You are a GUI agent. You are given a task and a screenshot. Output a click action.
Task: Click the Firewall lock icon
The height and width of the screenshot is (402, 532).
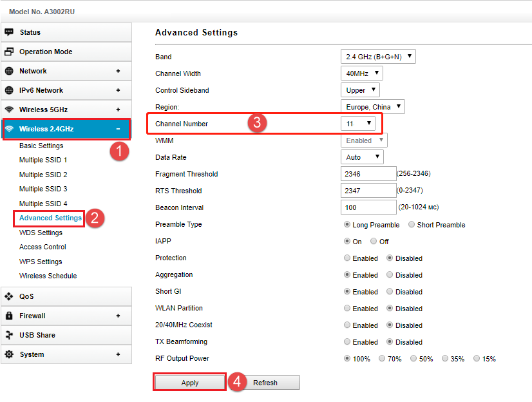[9, 316]
